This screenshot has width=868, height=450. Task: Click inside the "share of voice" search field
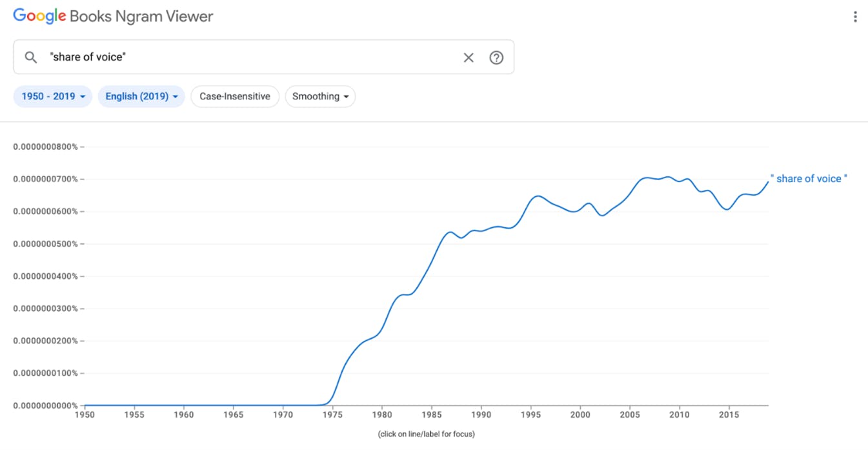point(252,57)
